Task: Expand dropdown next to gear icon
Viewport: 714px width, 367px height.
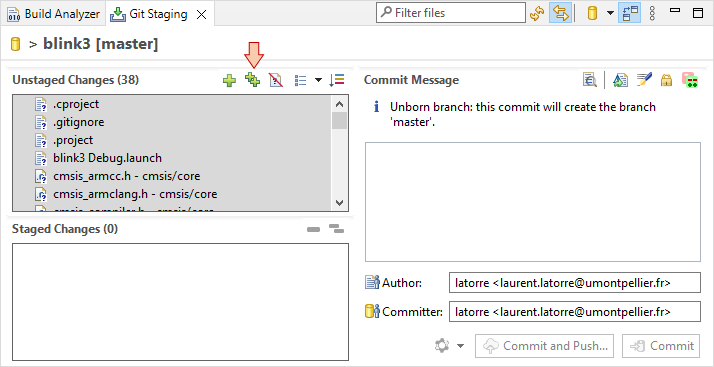Action: pyautogui.click(x=460, y=346)
